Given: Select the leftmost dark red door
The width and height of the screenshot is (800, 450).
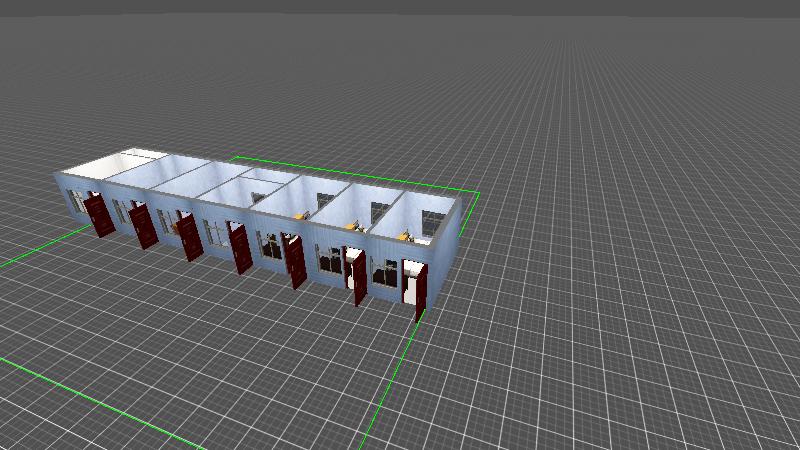Looking at the screenshot, I should click(x=98, y=215).
